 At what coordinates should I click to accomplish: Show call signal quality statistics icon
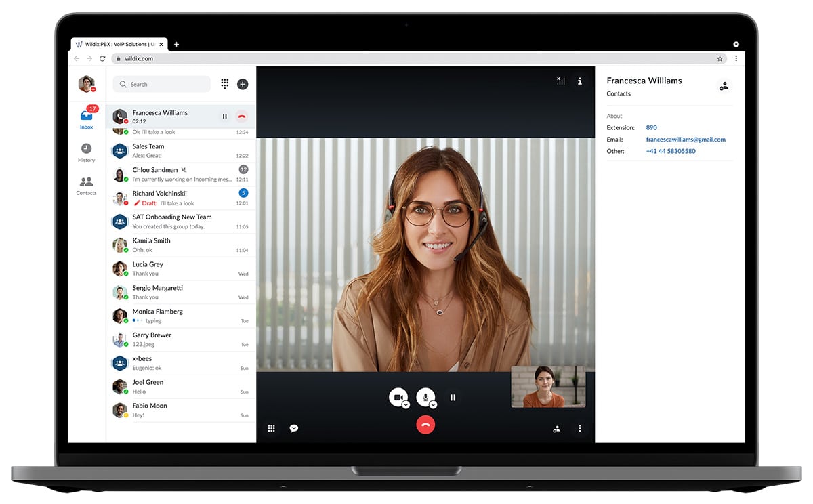pyautogui.click(x=560, y=81)
